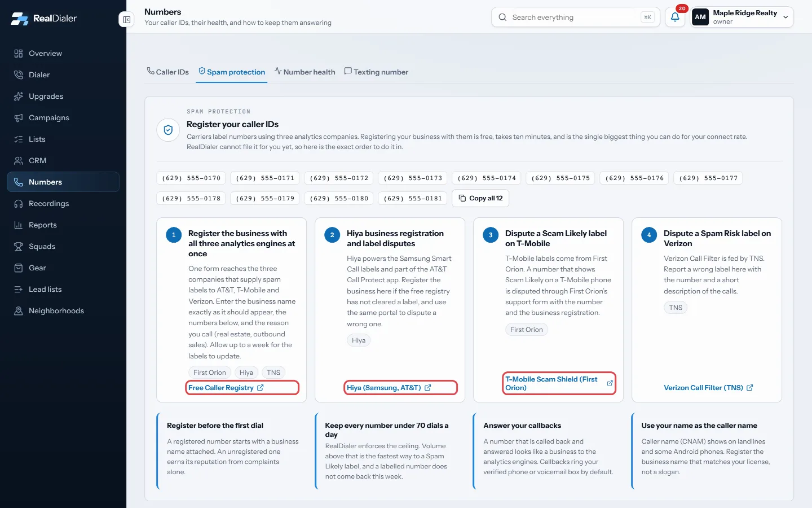Click number chip (629) 555-0181
The width and height of the screenshot is (812, 508).
coord(413,199)
